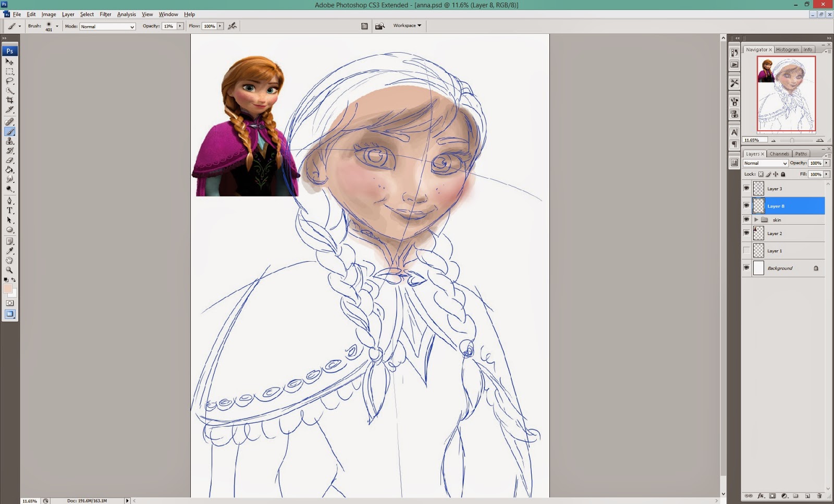834x504 pixels.
Task: Select the Lasso tool
Action: (x=9, y=81)
